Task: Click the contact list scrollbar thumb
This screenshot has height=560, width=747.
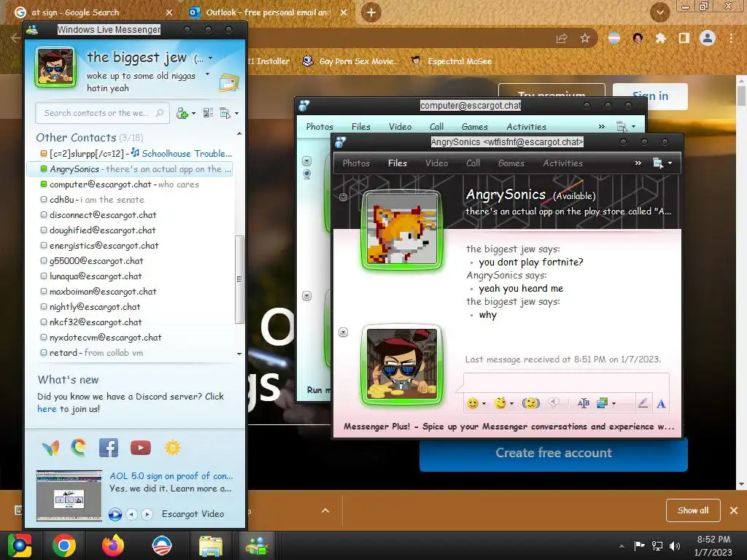Action: (239, 279)
